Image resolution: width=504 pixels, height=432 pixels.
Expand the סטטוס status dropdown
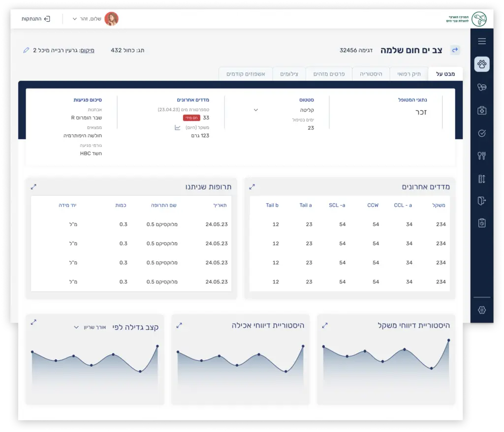coord(255,110)
